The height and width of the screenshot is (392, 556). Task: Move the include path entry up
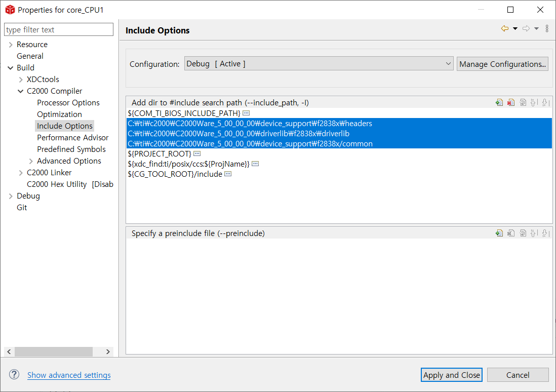click(534, 103)
